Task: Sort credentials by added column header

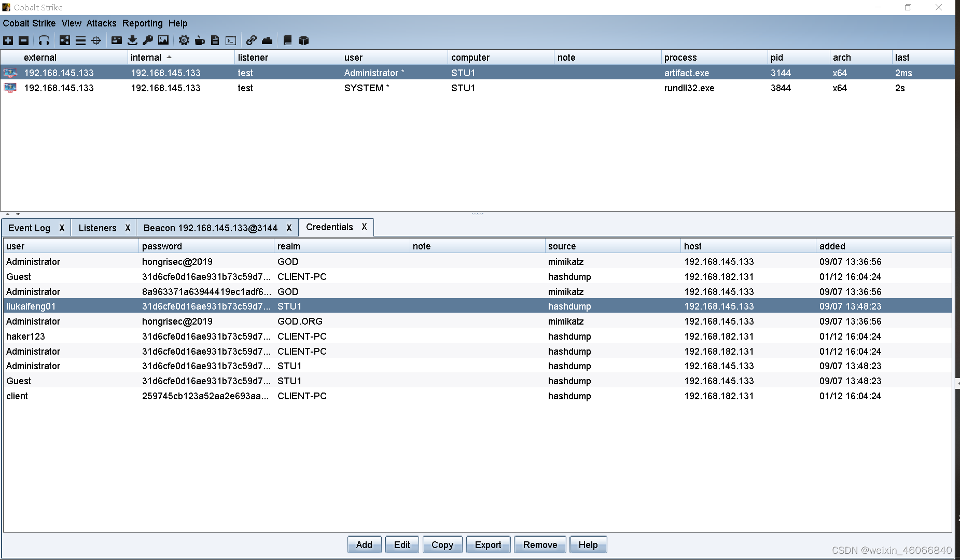Action: point(883,246)
